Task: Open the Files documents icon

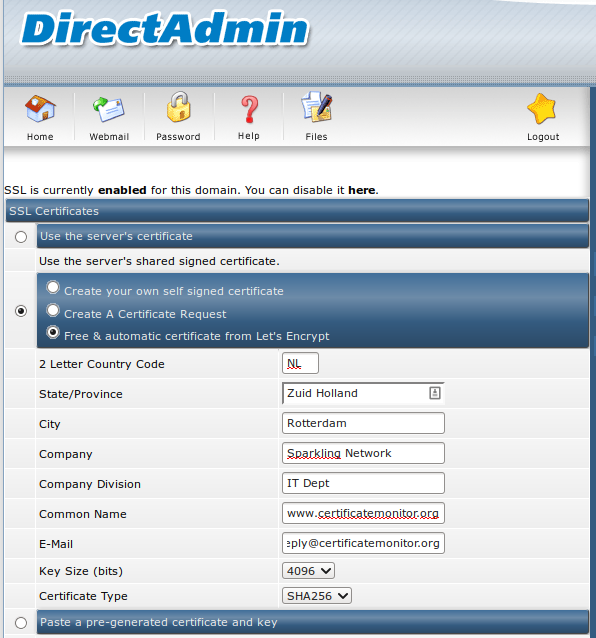Action: click(317, 107)
